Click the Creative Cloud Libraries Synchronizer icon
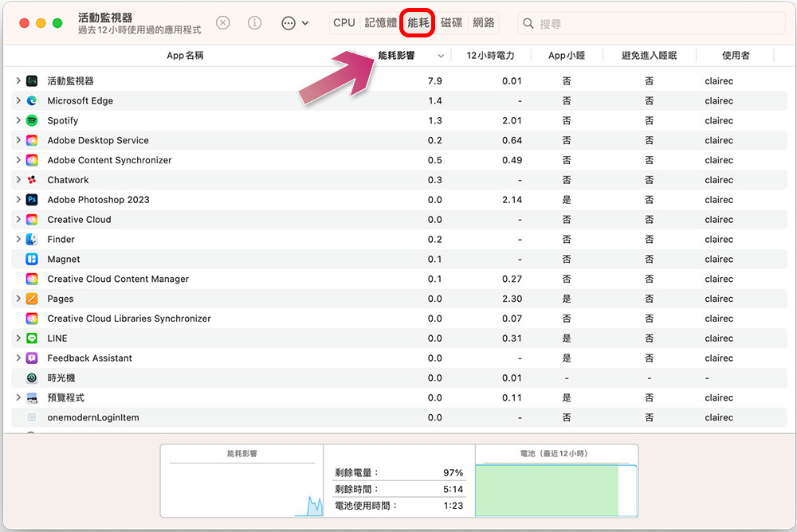This screenshot has width=797, height=532. point(32,319)
